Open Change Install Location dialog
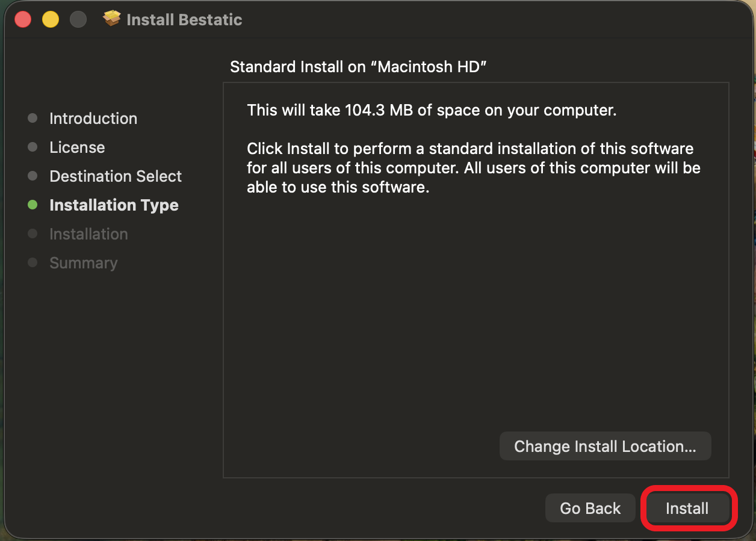The width and height of the screenshot is (756, 541). 605,446
